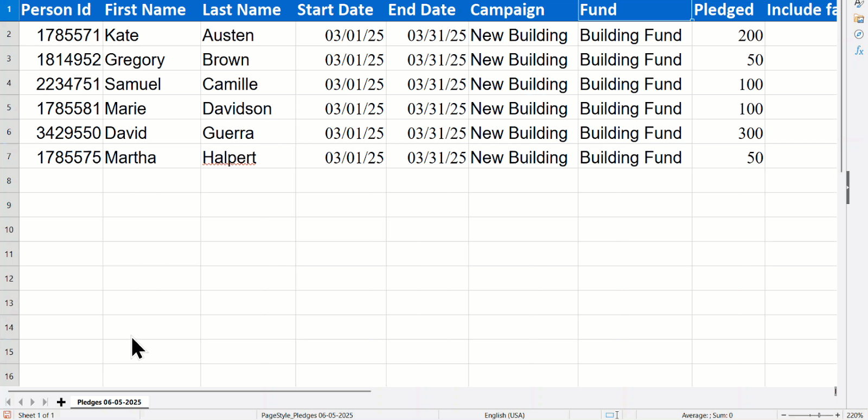Switch to the Pledges 06-05-2025 sheet tab

tap(109, 402)
